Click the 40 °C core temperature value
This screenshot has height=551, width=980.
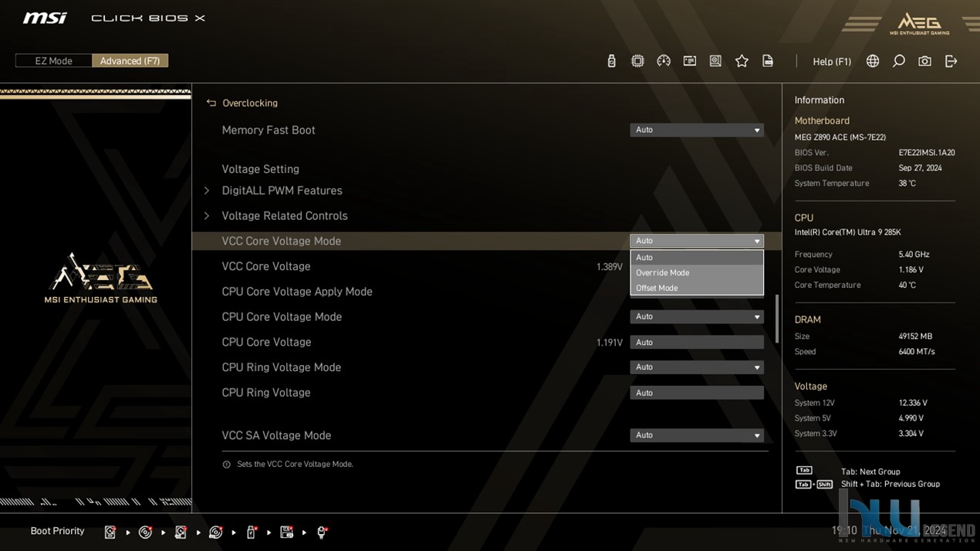[907, 286]
